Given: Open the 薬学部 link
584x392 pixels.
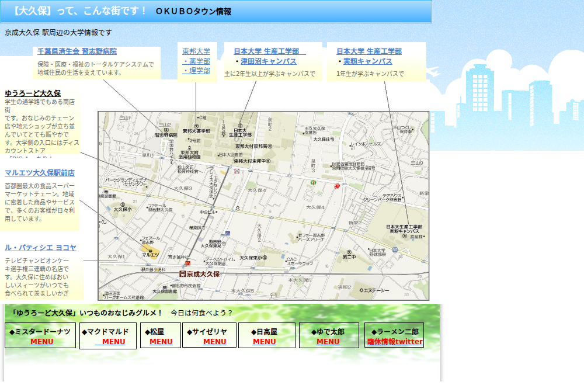Looking at the screenshot, I should (196, 61).
